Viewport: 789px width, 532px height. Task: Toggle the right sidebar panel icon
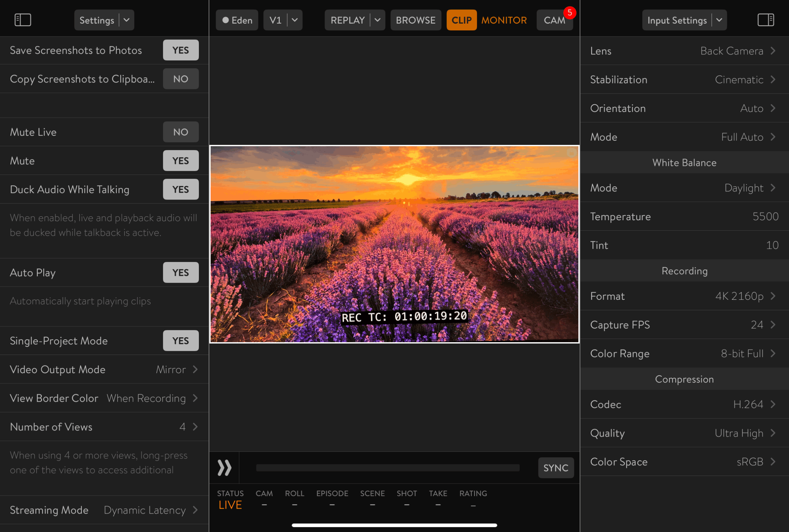point(766,20)
